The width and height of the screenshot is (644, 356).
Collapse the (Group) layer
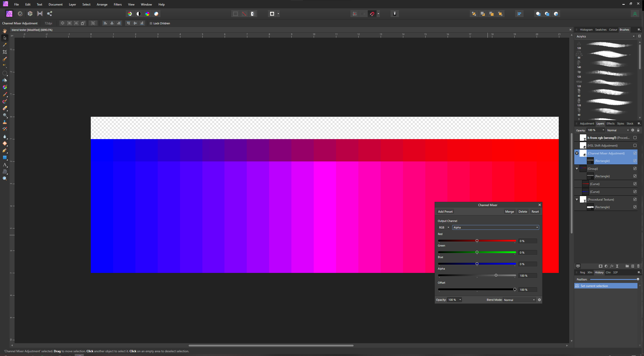tap(577, 168)
